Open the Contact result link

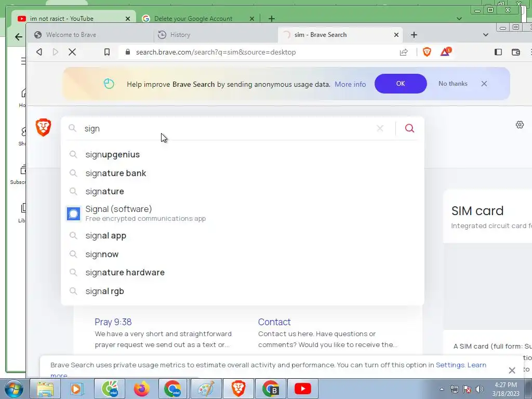(x=274, y=322)
